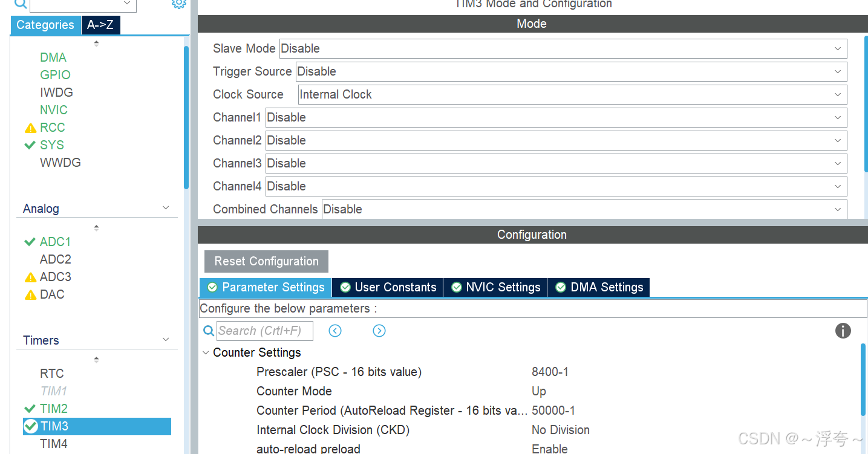Click the magnifier icon in the parameter search bar
Image resolution: width=868 pixels, height=454 pixels.
209,331
